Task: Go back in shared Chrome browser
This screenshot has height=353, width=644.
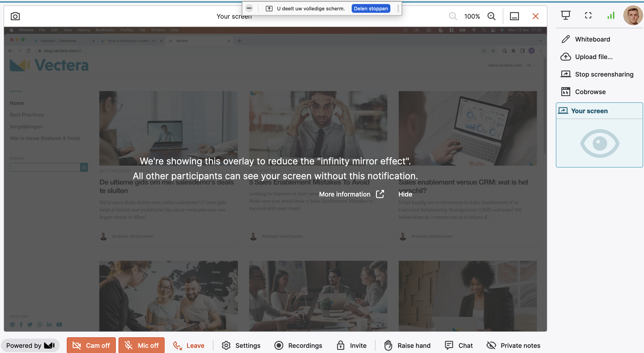Action: point(10,51)
